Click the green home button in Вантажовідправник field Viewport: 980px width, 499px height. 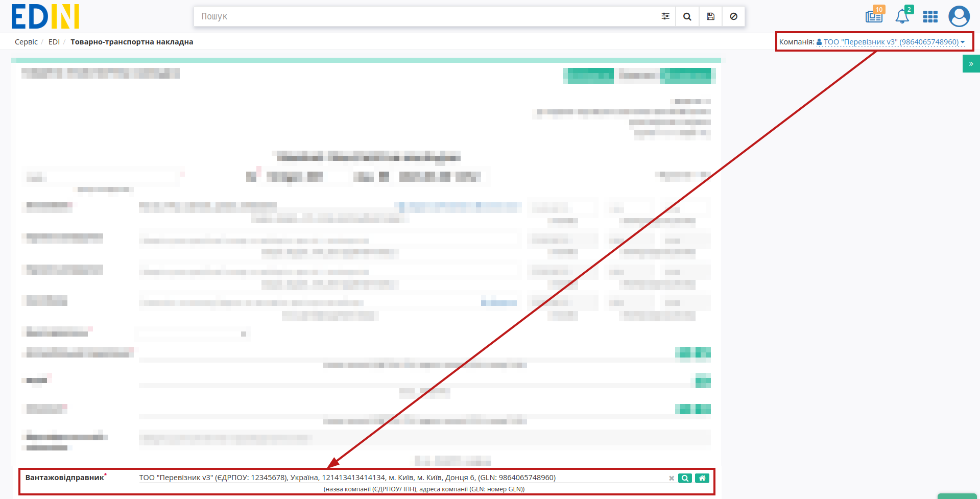(x=702, y=478)
